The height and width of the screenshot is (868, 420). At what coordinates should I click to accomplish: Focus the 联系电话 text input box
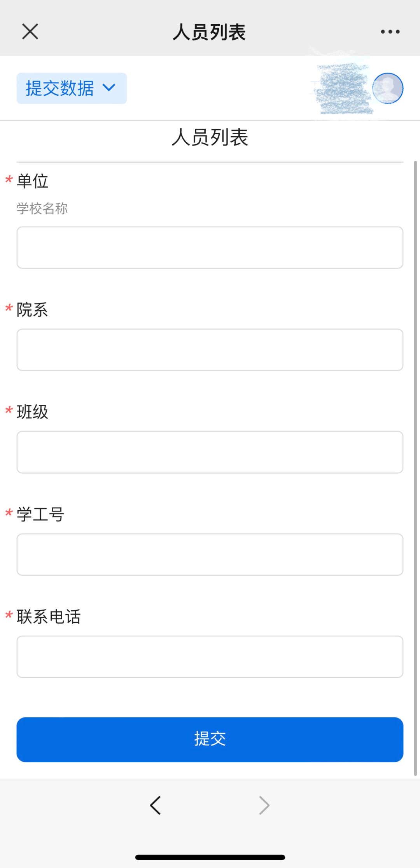(210, 657)
